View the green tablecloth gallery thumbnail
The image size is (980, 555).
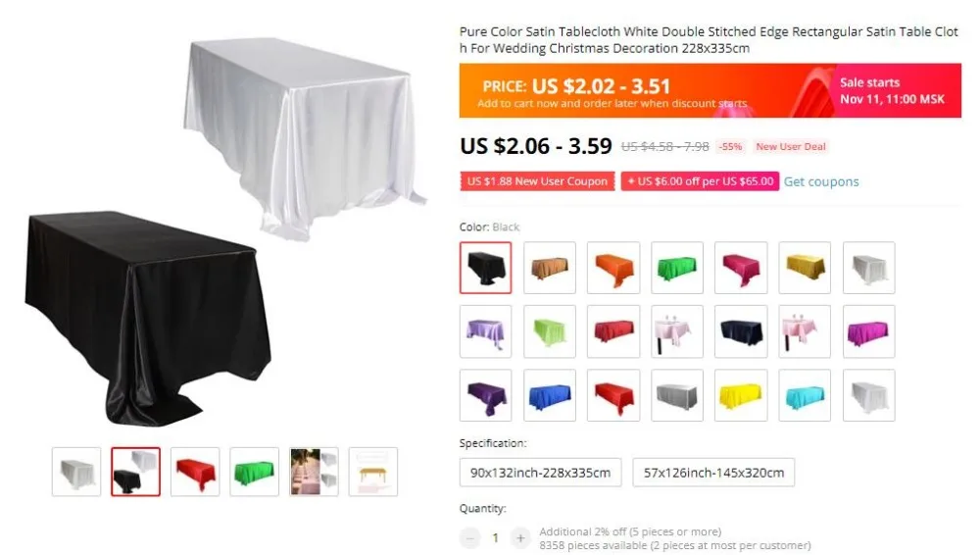coord(255,472)
